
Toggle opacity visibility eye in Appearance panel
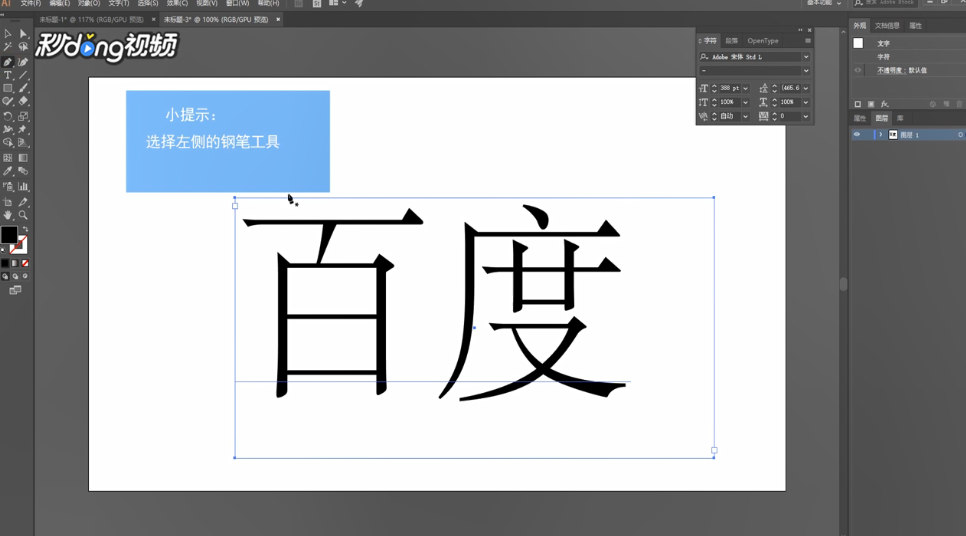858,70
